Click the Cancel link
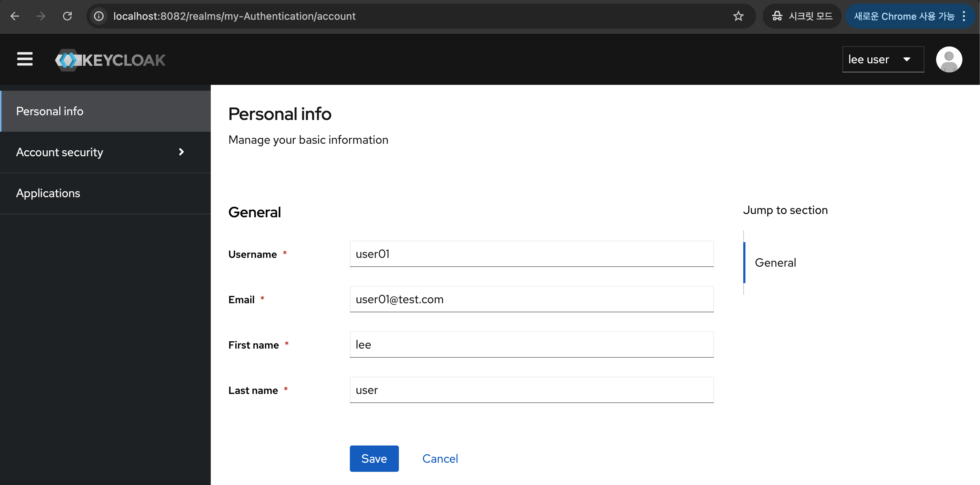This screenshot has width=980, height=485. tap(440, 458)
